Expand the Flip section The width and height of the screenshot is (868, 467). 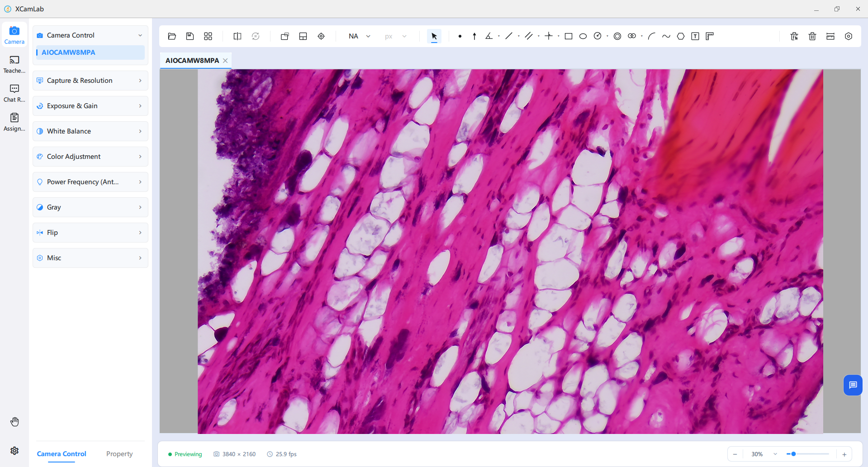[90, 233]
